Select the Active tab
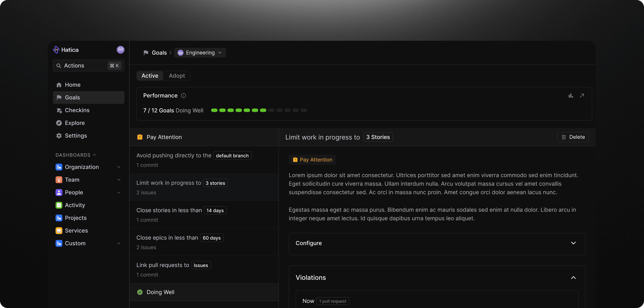Screen dimensions: 644x308 tap(150, 76)
